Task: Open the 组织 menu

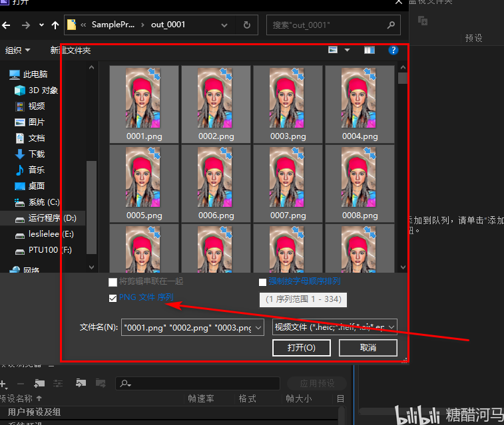Action: click(x=17, y=51)
